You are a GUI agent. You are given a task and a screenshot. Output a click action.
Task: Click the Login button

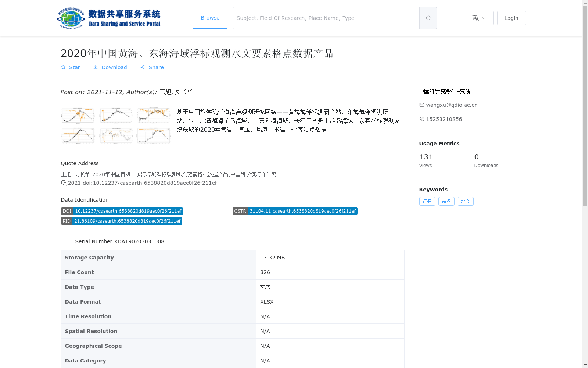[511, 18]
